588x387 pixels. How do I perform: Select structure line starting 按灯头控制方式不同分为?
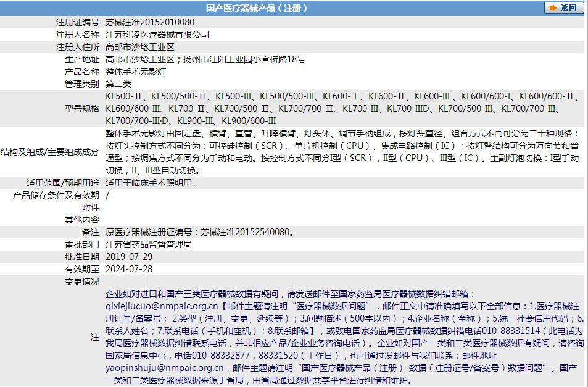pos(342,146)
